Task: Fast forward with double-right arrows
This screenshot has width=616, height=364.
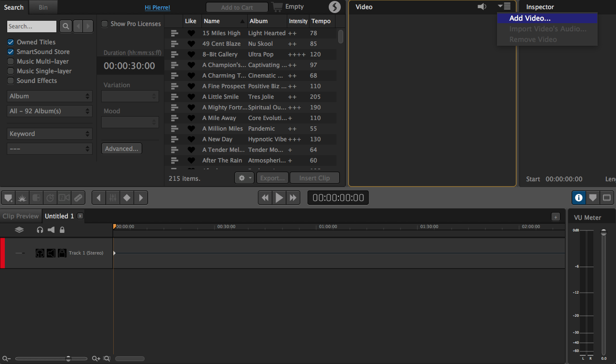Action: coord(293,198)
